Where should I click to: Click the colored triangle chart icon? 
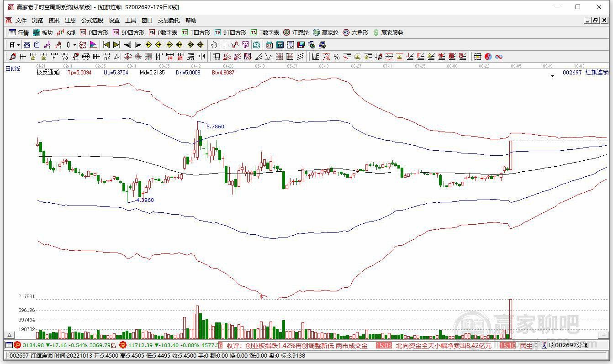93,45
